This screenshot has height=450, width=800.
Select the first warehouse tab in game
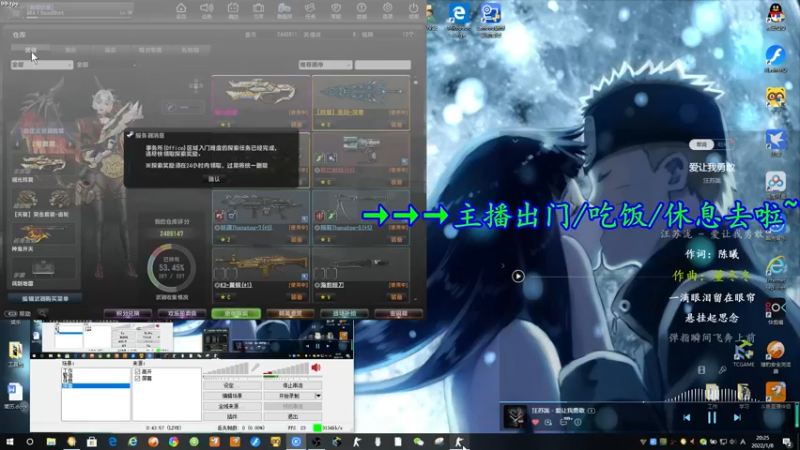31,49
